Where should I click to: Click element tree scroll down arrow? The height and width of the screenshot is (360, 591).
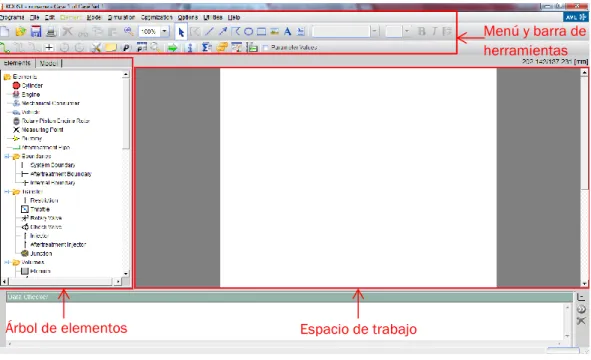click(x=126, y=274)
